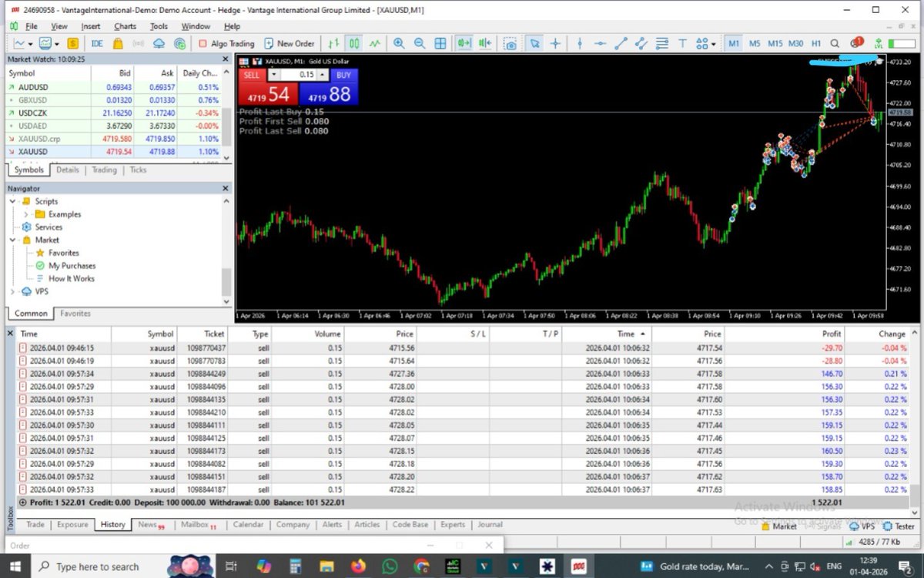Viewport: 924px width, 578px height.
Task: Open the Calendar tab in Toolbox
Action: (248, 525)
